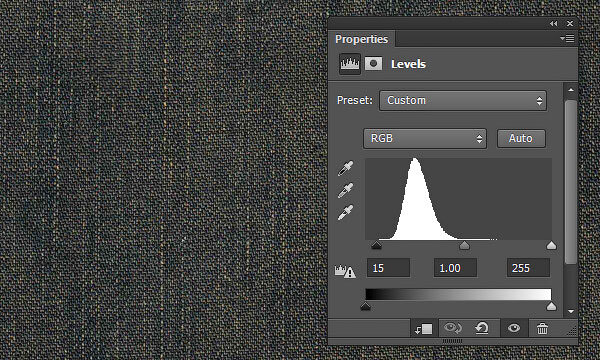Click the input shadow black slider
Viewport: 600px width, 360px height.
377,245
